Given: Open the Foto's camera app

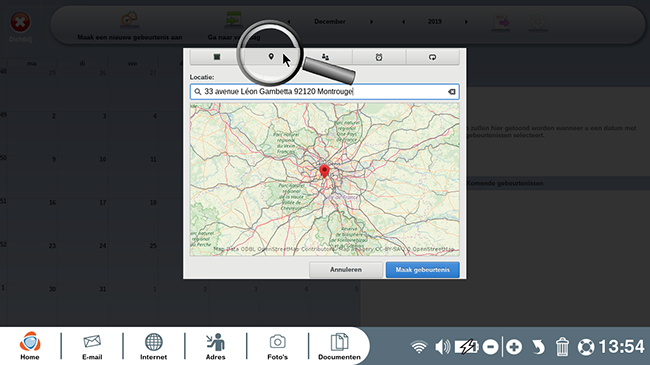Looking at the screenshot, I should click(277, 346).
